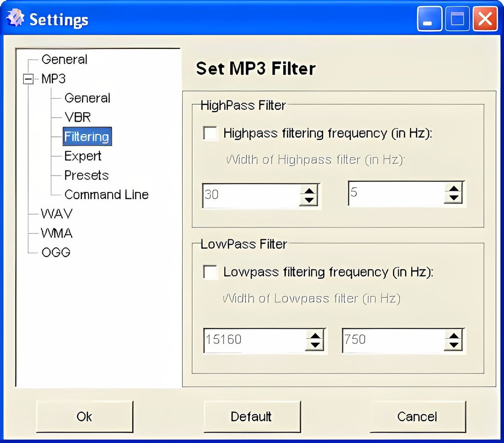
Task: Dismiss dialog with the Cancel button
Action: tap(418, 417)
